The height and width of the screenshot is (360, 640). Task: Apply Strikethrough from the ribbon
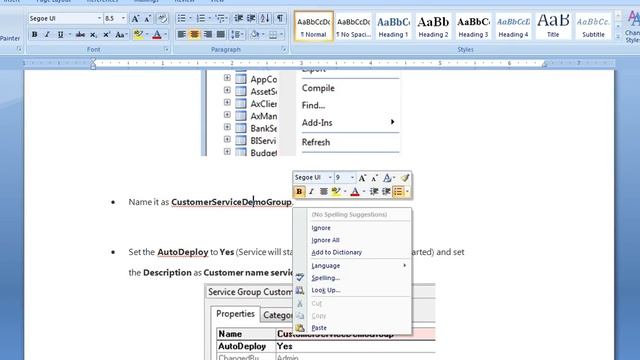[x=80, y=35]
